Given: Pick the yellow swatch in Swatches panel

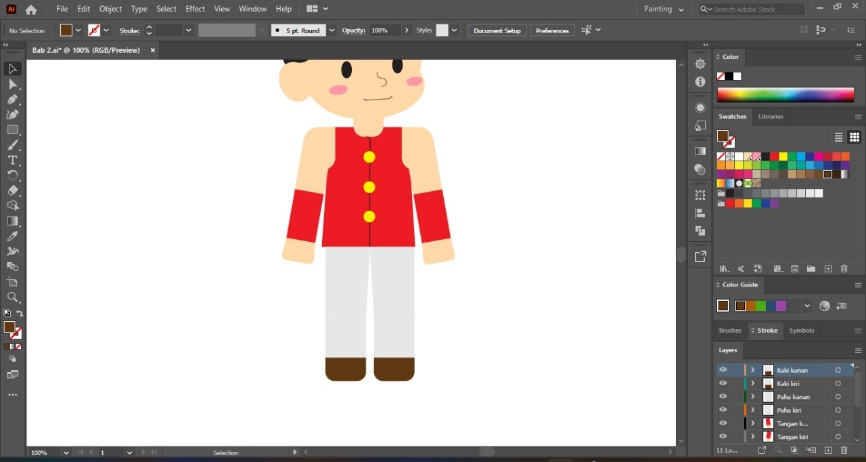Looking at the screenshot, I should click(783, 156).
